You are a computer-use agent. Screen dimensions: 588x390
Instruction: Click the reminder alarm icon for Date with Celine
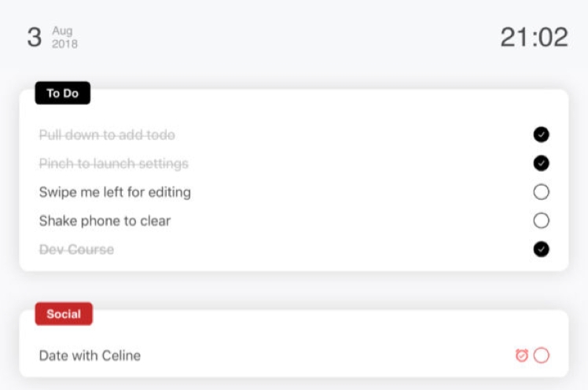521,355
